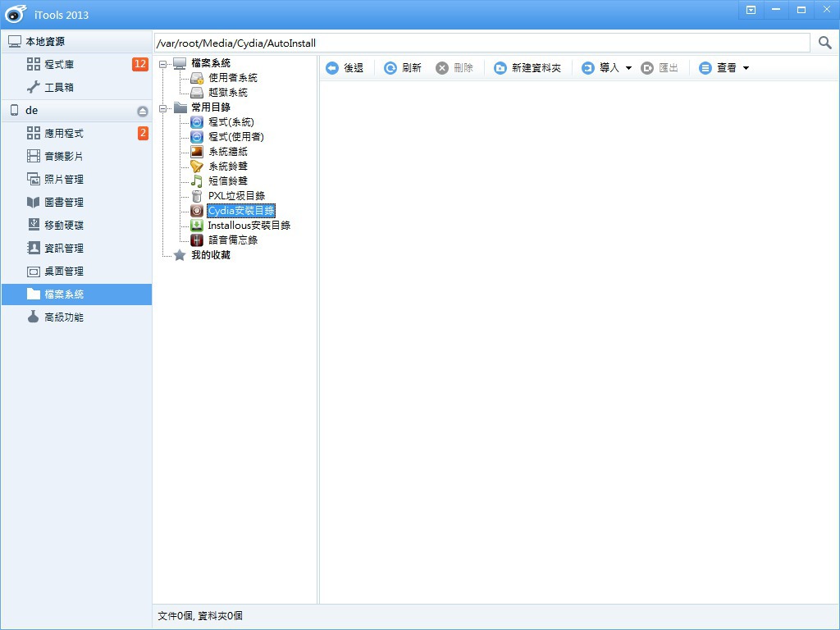
Task: Open 應用程式 in the device sidebar
Action: [x=76, y=133]
